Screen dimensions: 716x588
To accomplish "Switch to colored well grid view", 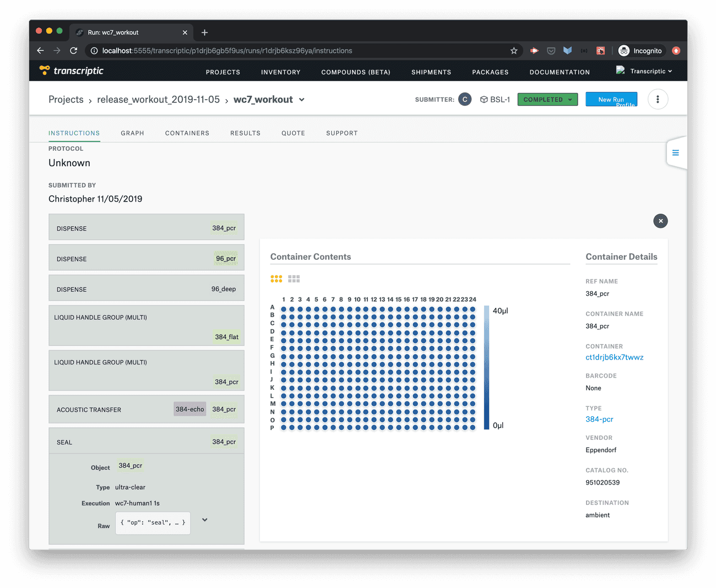I will [276, 279].
